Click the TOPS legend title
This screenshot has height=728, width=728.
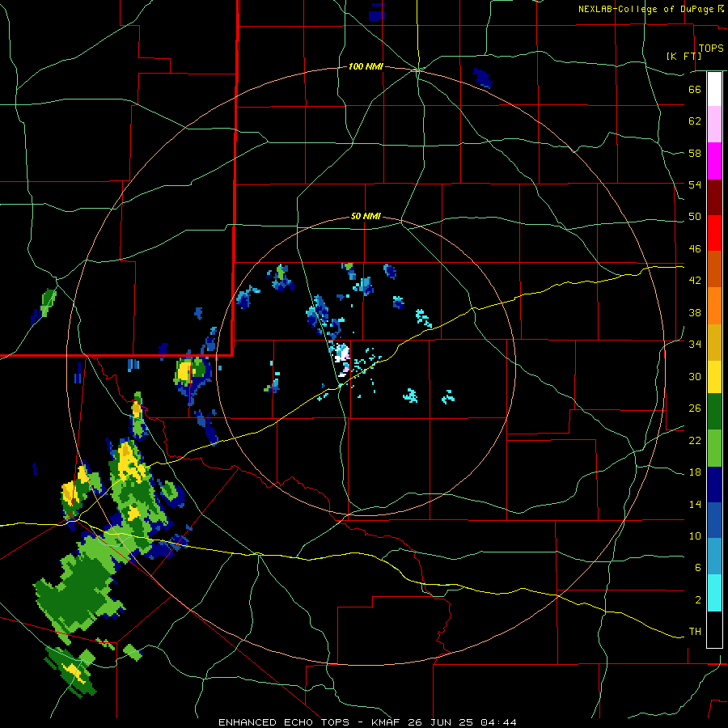pos(711,48)
